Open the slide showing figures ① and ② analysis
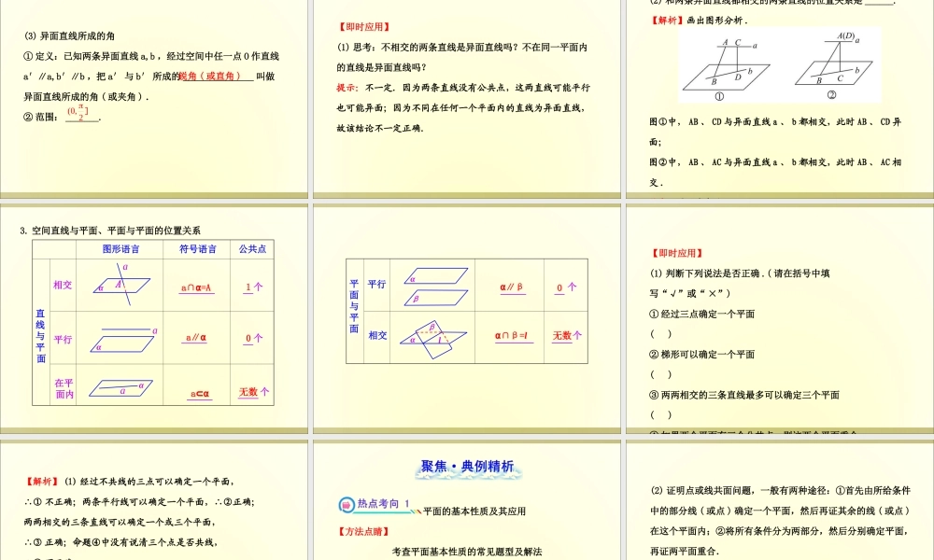The height and width of the screenshot is (560, 934). (780, 98)
